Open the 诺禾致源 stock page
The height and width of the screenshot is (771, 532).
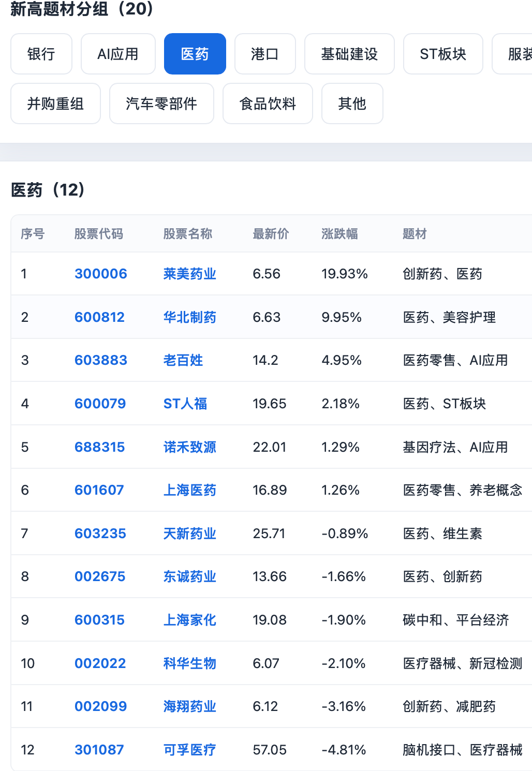(190, 447)
